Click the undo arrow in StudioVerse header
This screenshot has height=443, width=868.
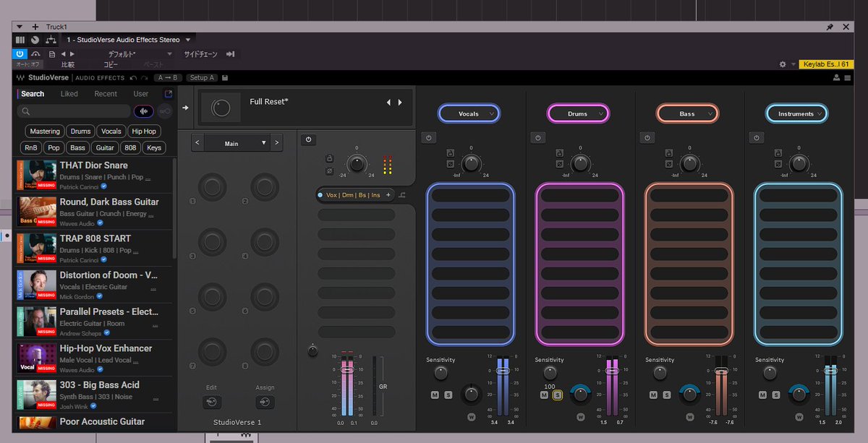(132, 78)
